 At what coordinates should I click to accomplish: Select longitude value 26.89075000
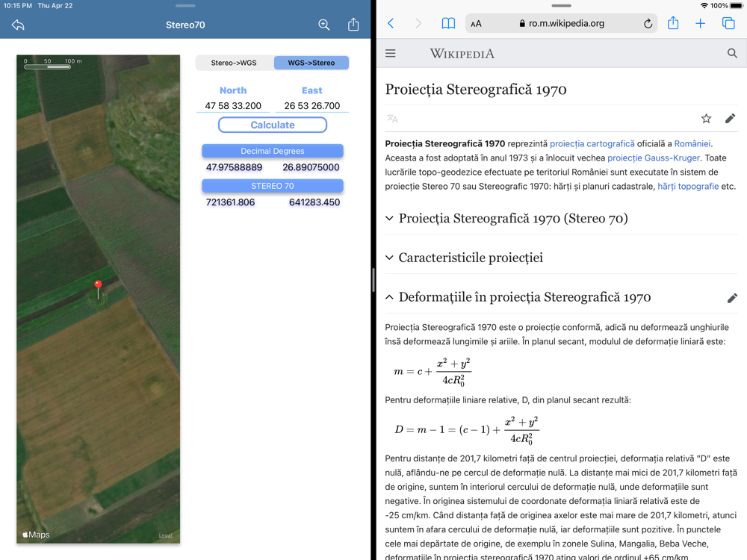tap(311, 167)
